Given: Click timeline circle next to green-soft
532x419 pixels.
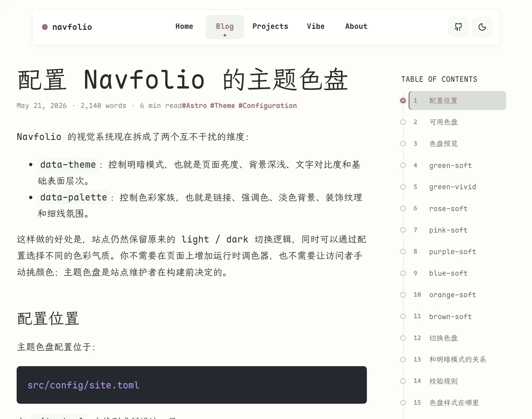Looking at the screenshot, I should 403,165.
